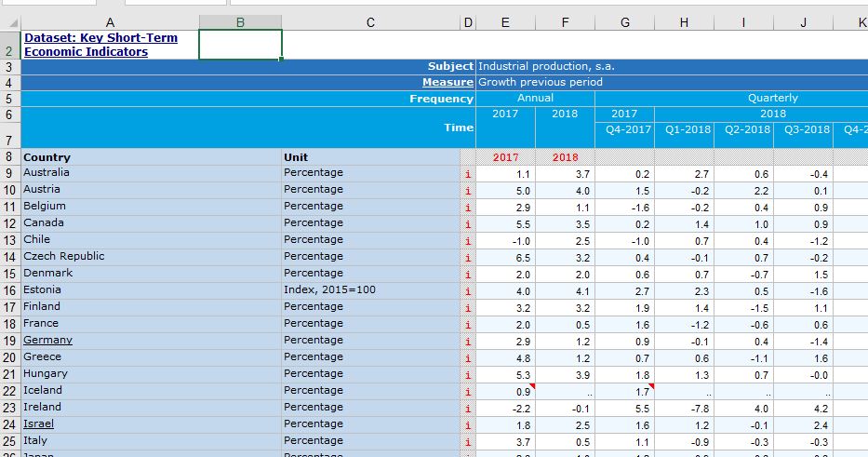Click the red info icon in France row
Image resolution: width=868 pixels, height=457 pixels.
coord(468,325)
